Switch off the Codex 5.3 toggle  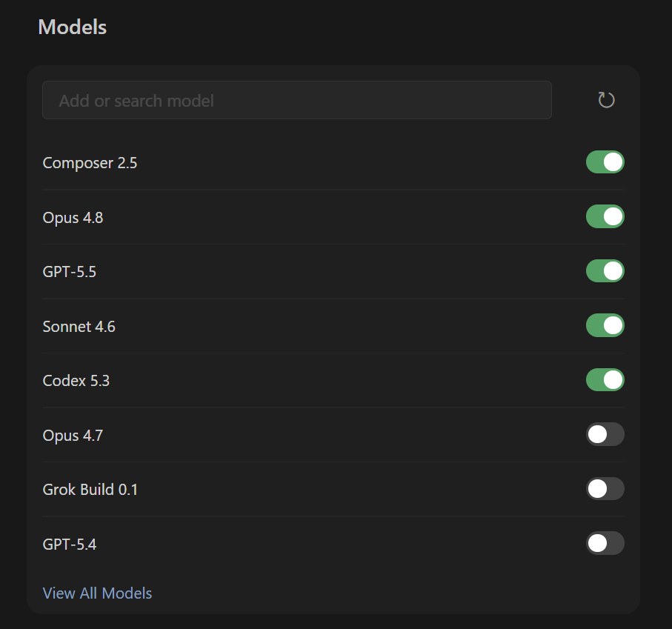(605, 379)
